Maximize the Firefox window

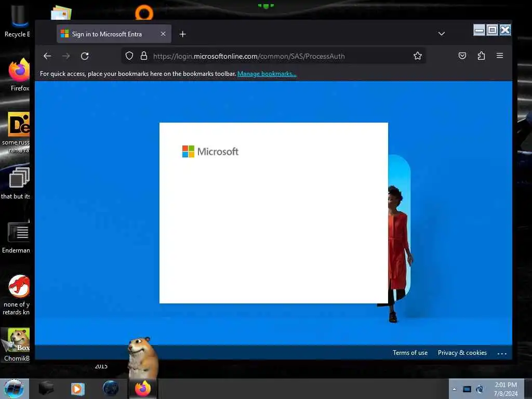click(492, 30)
